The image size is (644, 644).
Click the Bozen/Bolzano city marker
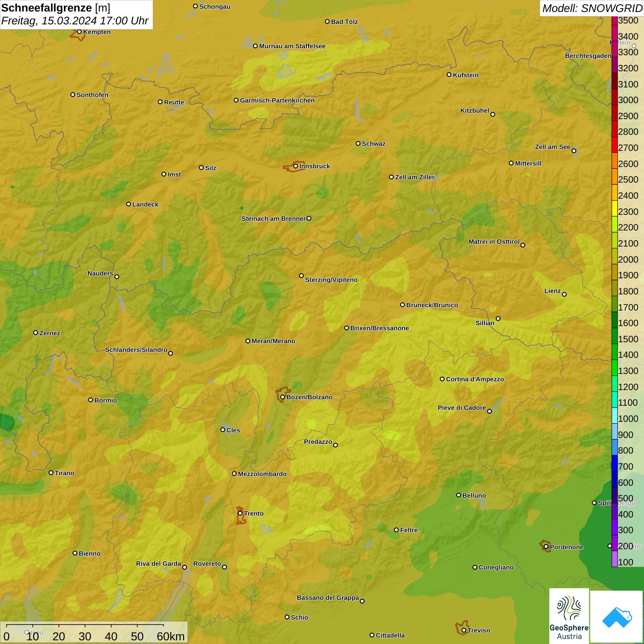[282, 397]
